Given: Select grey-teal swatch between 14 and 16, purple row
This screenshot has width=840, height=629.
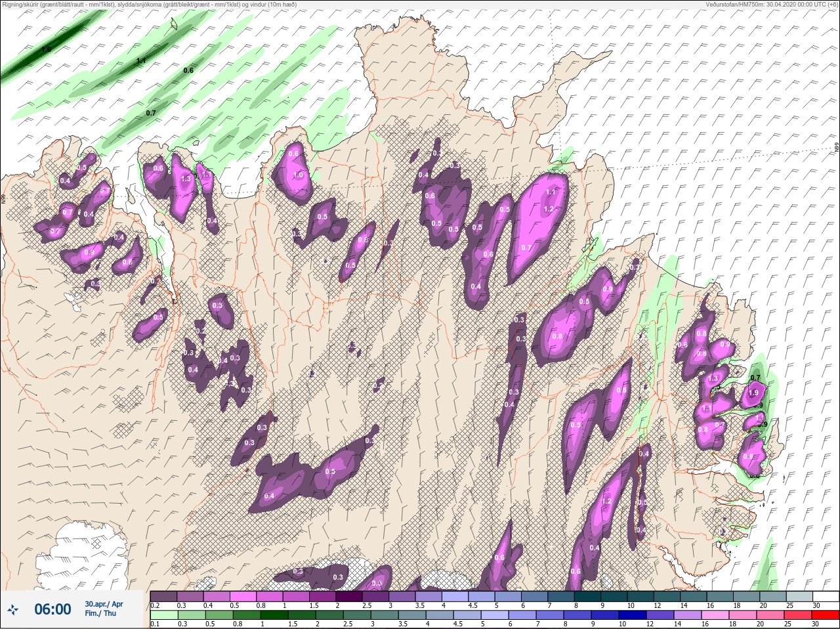Looking at the screenshot, I should 695,596.
